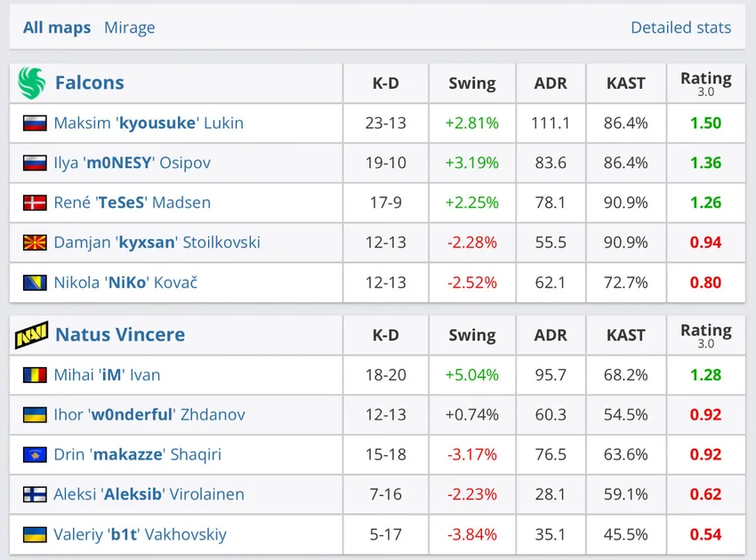This screenshot has width=756, height=560.
Task: Open m0NESY's player profile
Action: click(132, 163)
